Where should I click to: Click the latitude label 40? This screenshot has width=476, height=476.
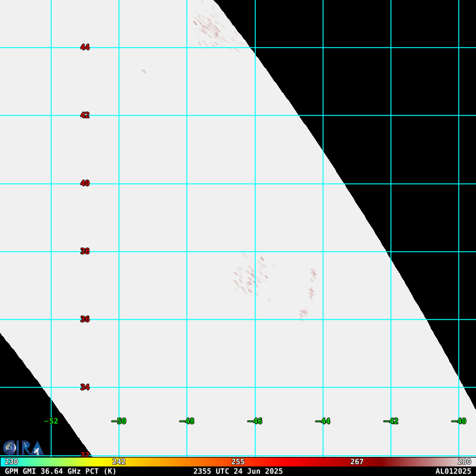(85, 183)
